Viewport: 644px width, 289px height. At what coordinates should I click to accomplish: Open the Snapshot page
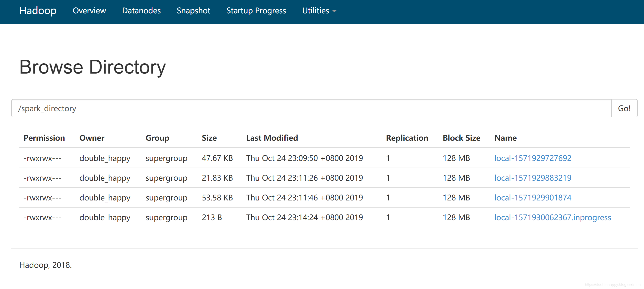coord(193,11)
